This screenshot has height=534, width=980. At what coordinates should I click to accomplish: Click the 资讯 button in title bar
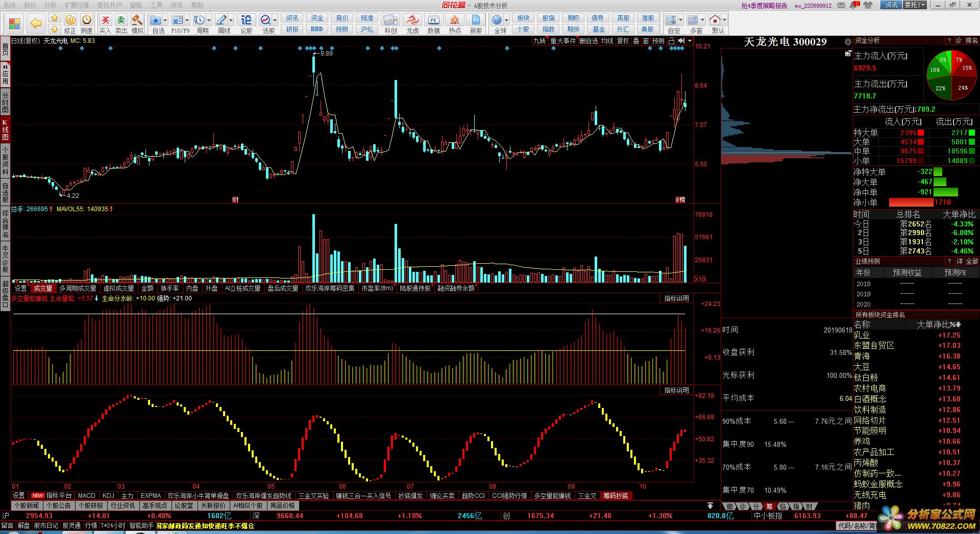click(x=891, y=5)
